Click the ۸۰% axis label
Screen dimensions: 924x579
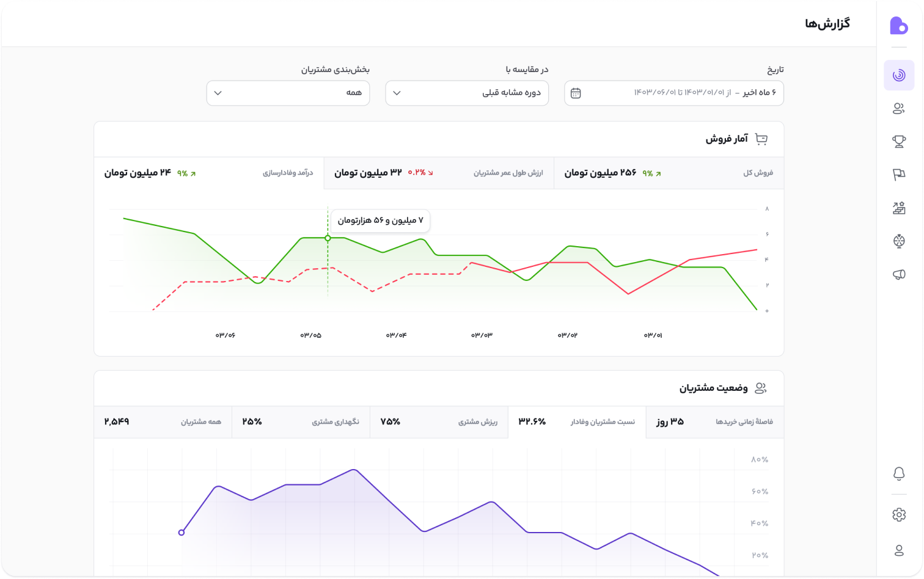click(x=760, y=460)
